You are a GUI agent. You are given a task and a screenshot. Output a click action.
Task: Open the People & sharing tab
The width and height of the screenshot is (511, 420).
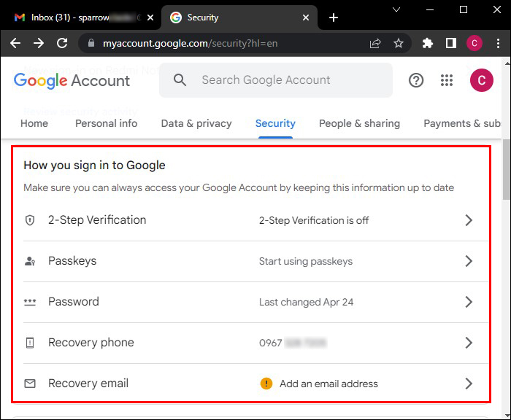click(x=359, y=123)
